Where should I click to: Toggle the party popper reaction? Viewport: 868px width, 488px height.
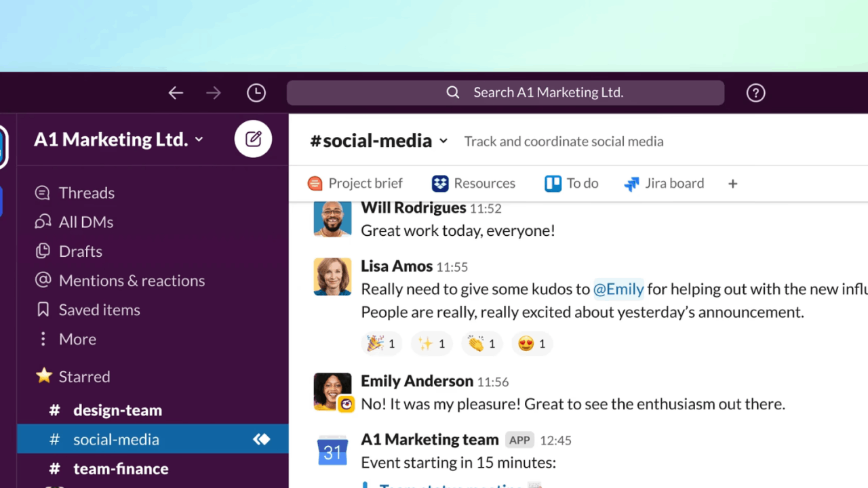(x=381, y=344)
